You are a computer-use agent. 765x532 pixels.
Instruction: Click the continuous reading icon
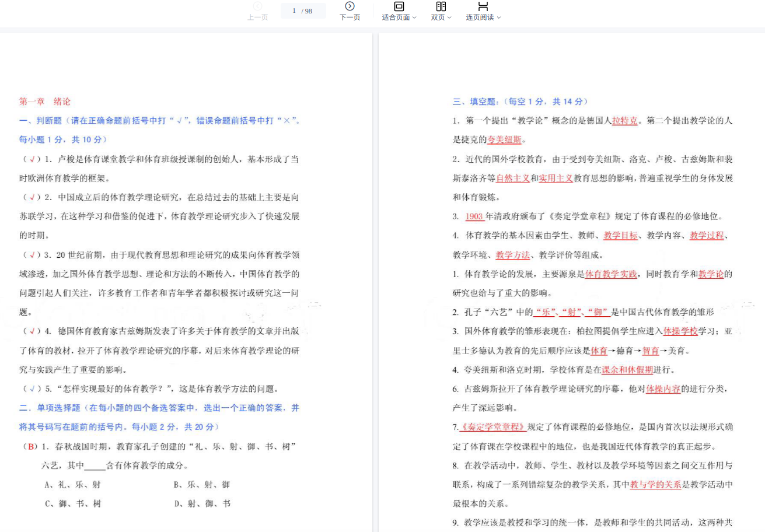[x=483, y=6]
